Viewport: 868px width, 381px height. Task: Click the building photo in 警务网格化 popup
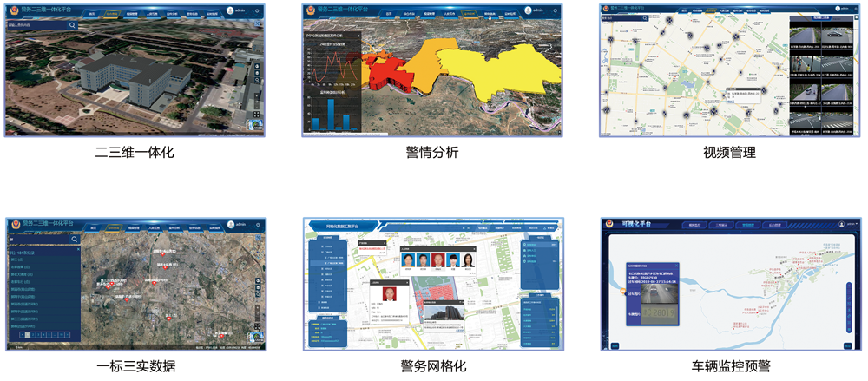pos(443,312)
